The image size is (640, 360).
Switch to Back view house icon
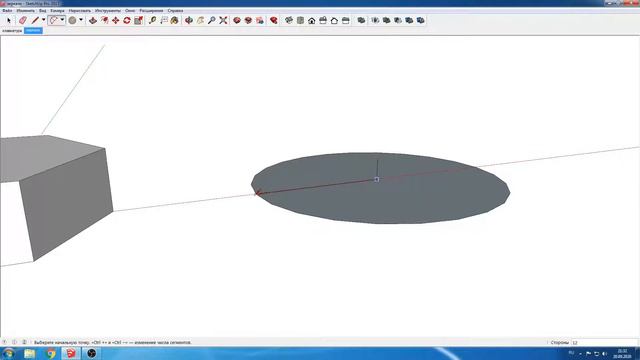tap(334, 20)
